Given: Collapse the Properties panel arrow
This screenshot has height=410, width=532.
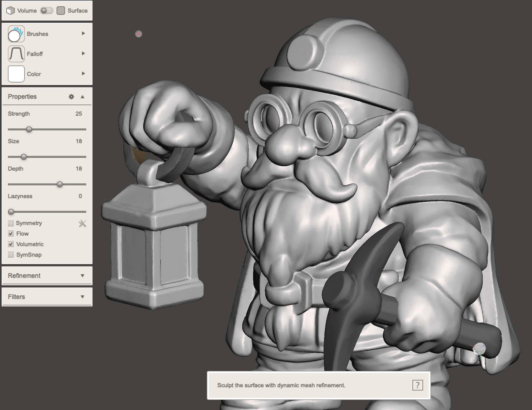Looking at the screenshot, I should 82,97.
